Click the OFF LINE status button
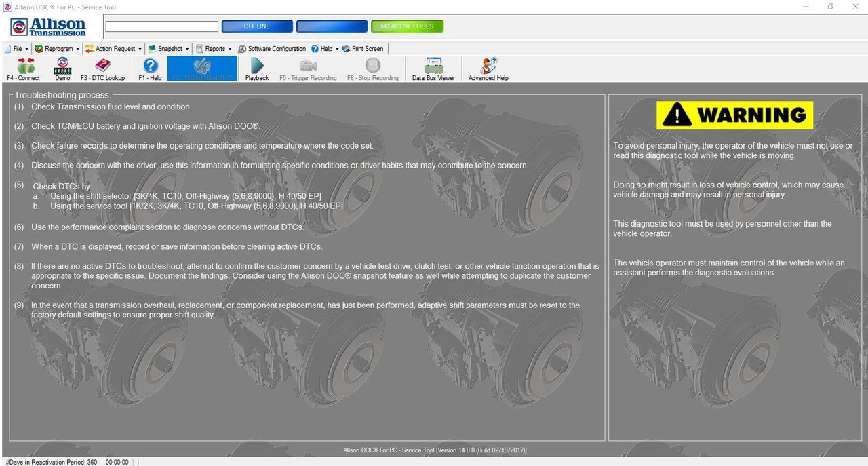Screen dimensions: 868x466 click(x=257, y=26)
